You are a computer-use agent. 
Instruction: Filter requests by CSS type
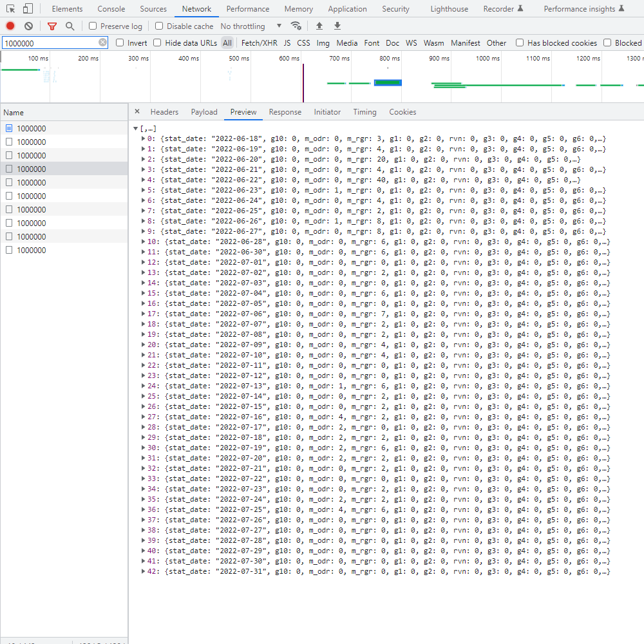point(303,43)
